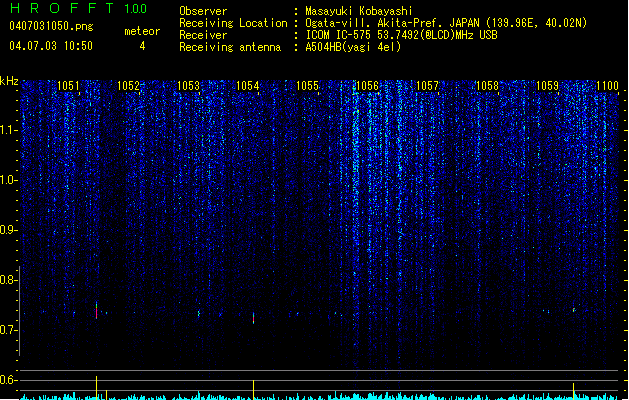Click the A504HB(yagi 4el) antenna text
This screenshot has width=629, height=400.
click(353, 47)
